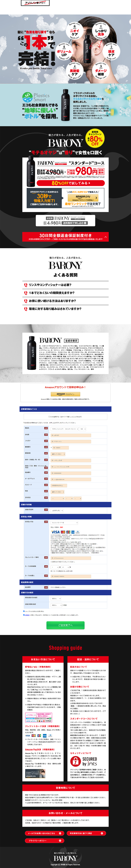Click the カードの名義人 input field
The width and height of the screenshot is (131, 868).
71,576
